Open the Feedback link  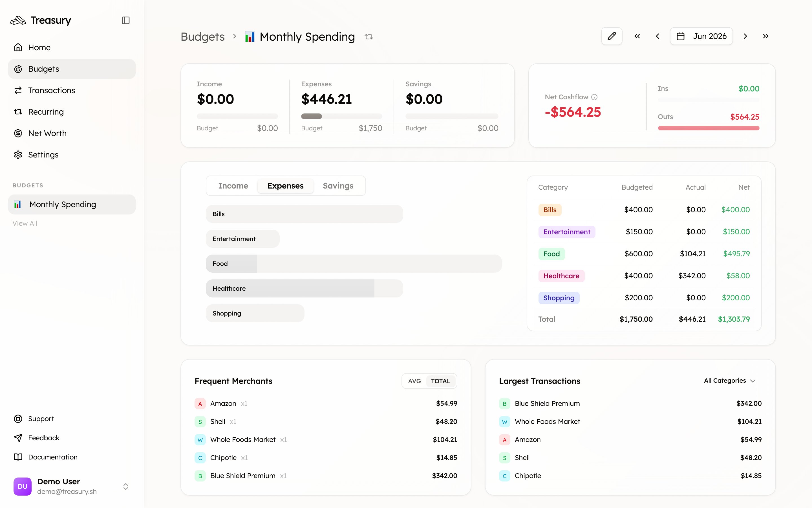click(72, 438)
